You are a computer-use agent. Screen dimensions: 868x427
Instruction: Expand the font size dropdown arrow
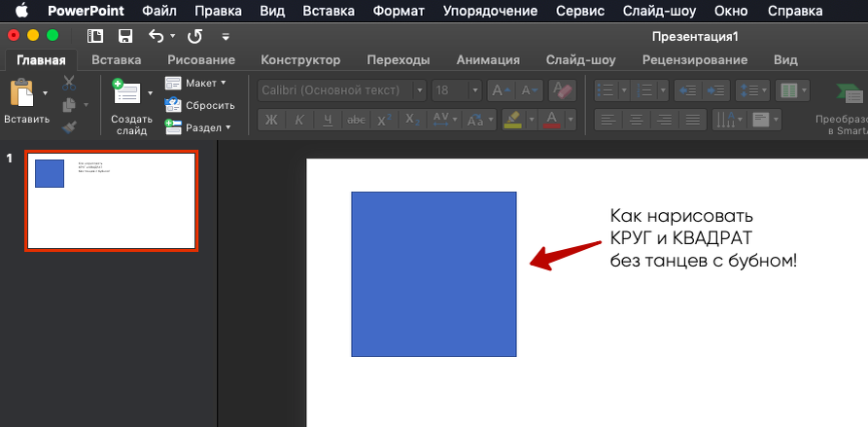point(475,90)
